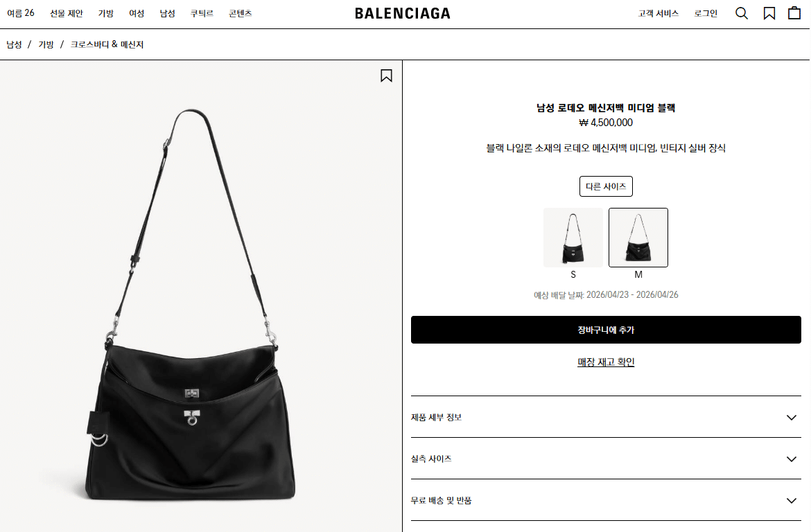Click 다른 사이즈 button
The image size is (811, 532).
click(606, 186)
